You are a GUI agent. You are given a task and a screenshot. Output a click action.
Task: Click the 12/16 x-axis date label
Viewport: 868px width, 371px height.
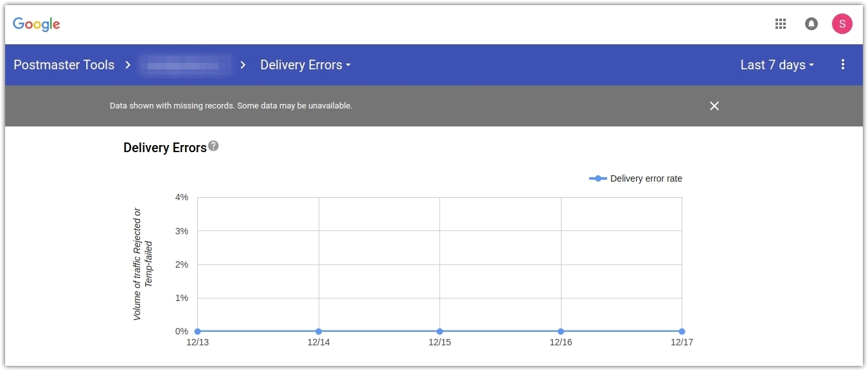pos(561,343)
